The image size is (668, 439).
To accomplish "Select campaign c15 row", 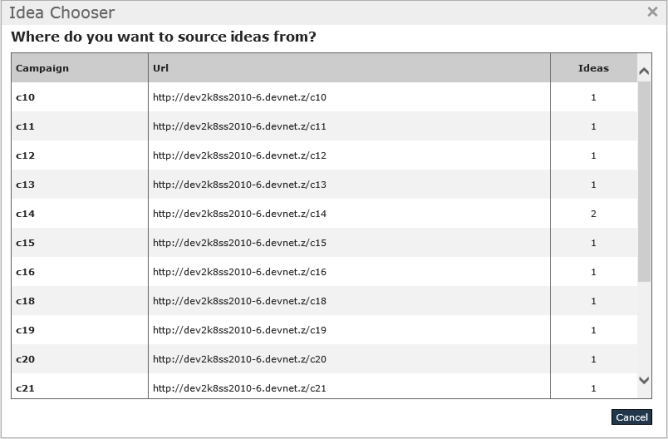I will point(24,243).
